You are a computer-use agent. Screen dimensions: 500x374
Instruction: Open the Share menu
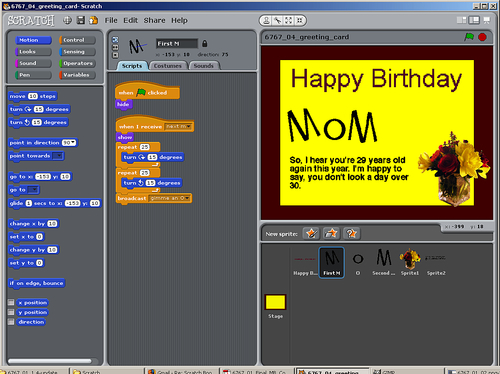click(154, 20)
